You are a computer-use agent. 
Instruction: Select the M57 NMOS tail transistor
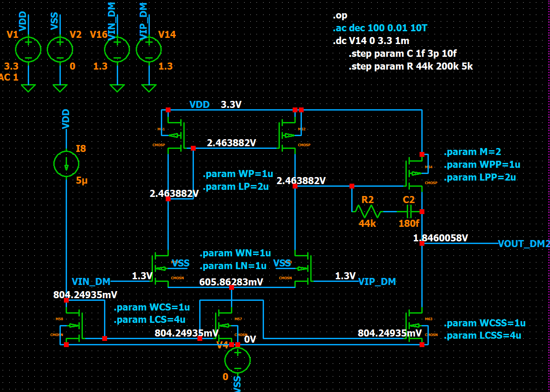(225, 325)
